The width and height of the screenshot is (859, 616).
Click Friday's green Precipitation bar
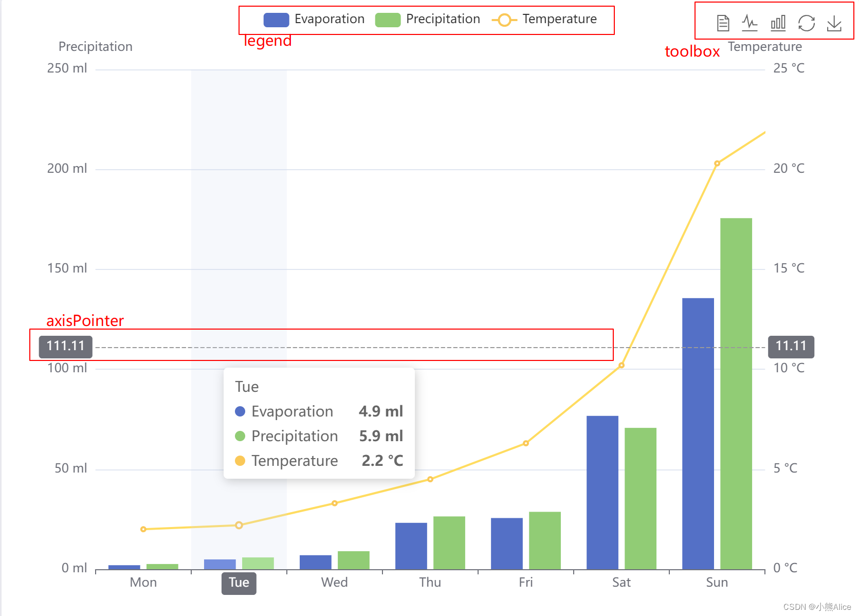click(545, 540)
